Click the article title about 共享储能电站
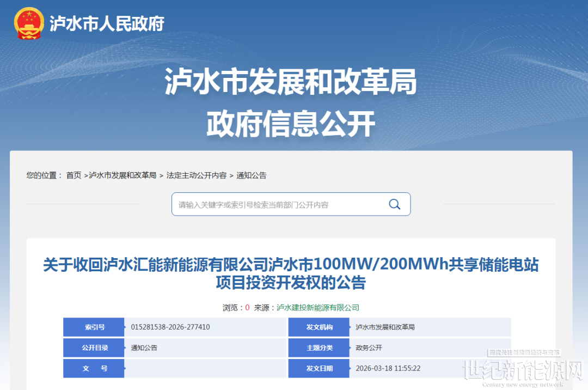This screenshot has height=390, width=588. (x=291, y=274)
